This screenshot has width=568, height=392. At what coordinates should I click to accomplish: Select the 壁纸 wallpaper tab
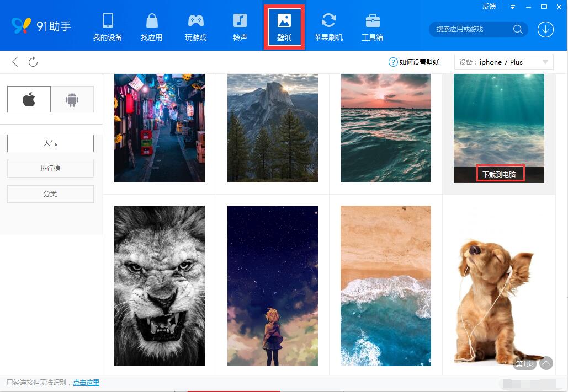(x=284, y=26)
